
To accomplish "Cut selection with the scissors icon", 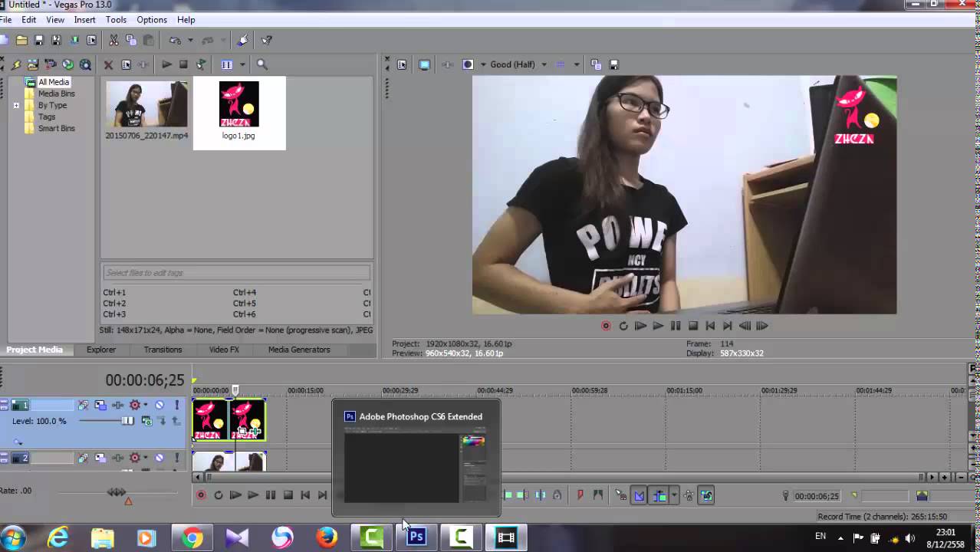I will click(113, 41).
